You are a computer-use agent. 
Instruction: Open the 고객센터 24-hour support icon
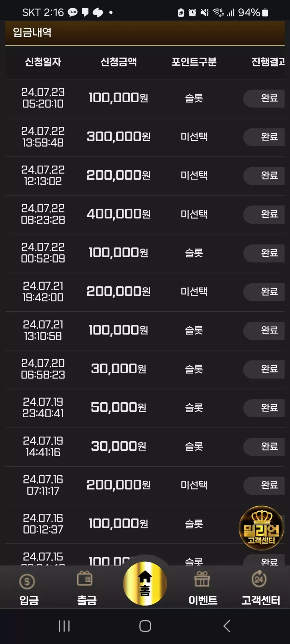tap(259, 579)
